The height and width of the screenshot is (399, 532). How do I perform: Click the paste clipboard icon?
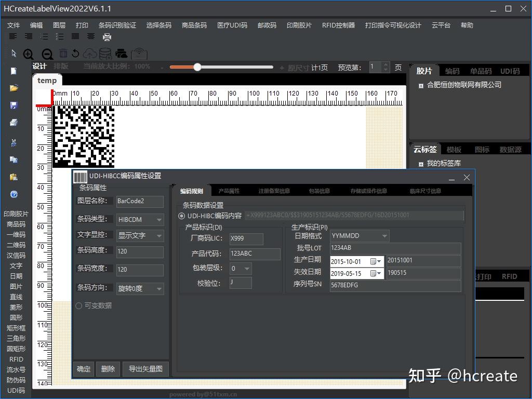pyautogui.click(x=14, y=177)
